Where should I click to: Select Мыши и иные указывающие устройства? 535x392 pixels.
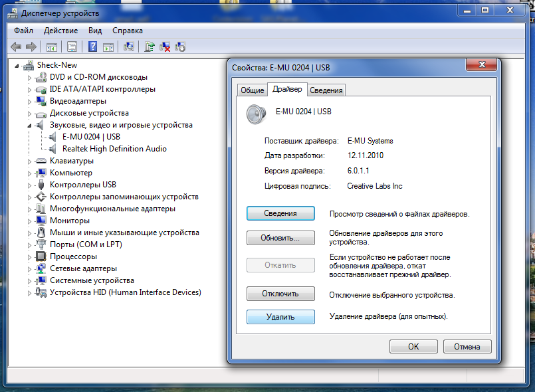pyautogui.click(x=124, y=233)
